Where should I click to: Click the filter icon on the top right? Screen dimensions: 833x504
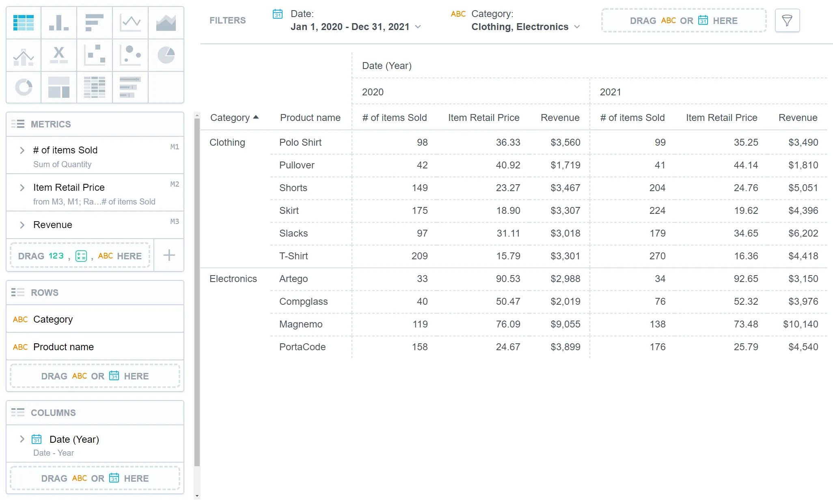point(787,20)
